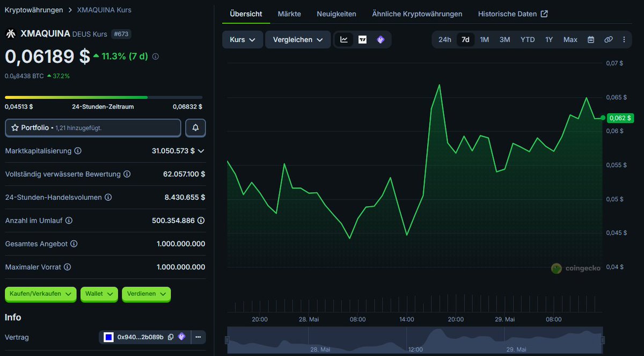644x356 pixels.
Task: Open the Kurs chart type dropdown
Action: tap(243, 40)
